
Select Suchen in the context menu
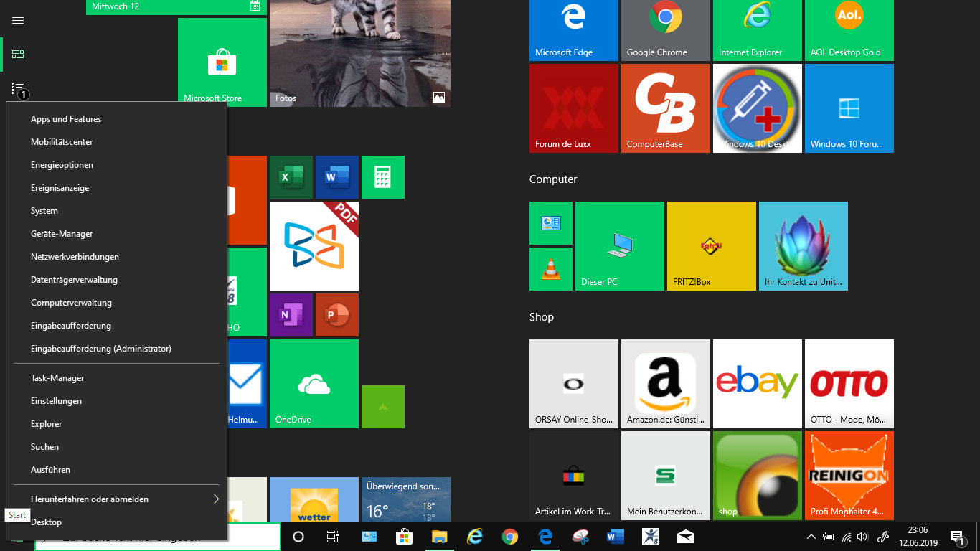(116, 447)
